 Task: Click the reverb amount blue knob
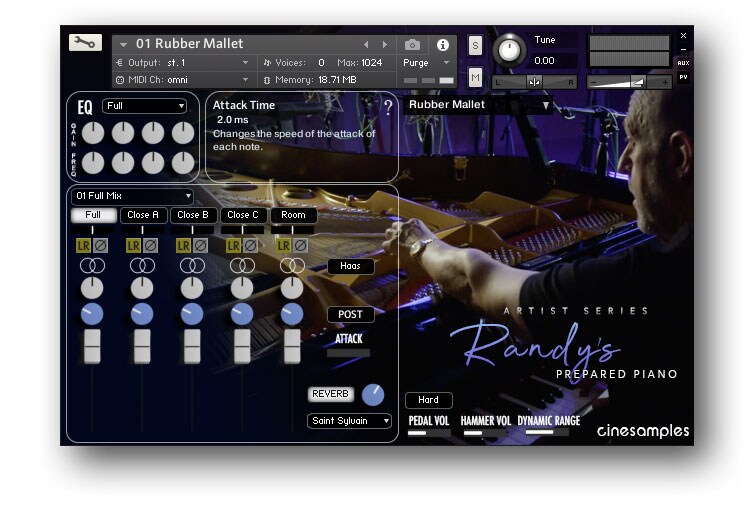pyautogui.click(x=373, y=395)
